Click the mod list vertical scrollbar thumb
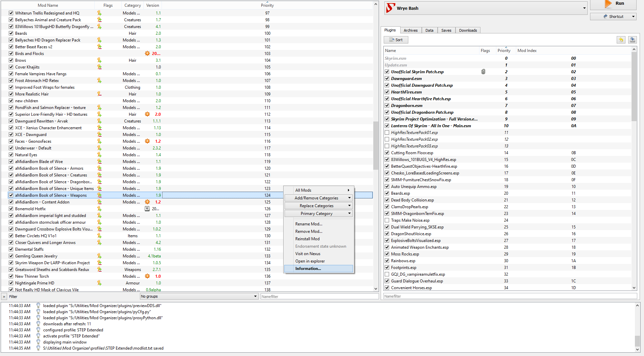Image resolution: width=644 pixels, height=356 pixels. (376, 145)
